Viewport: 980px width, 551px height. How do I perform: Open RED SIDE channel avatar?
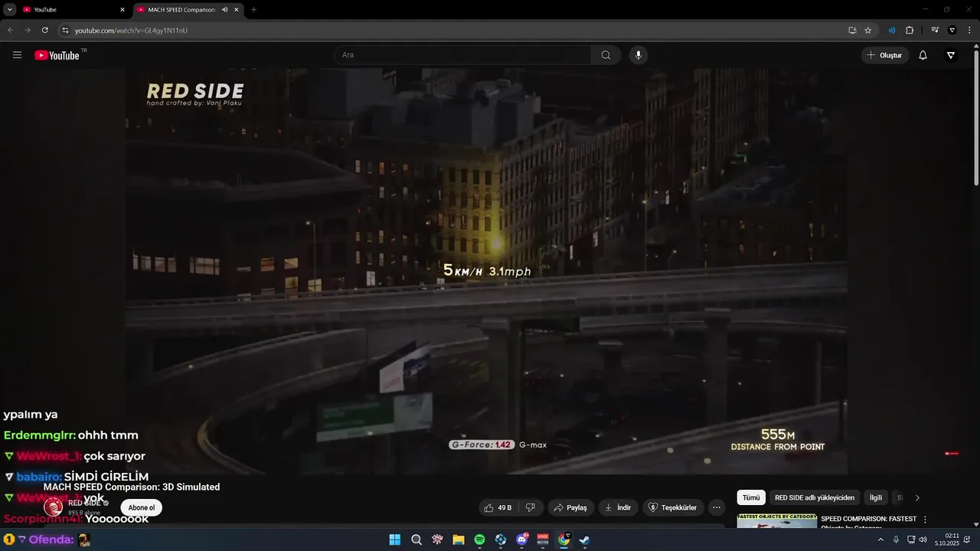[x=53, y=507]
